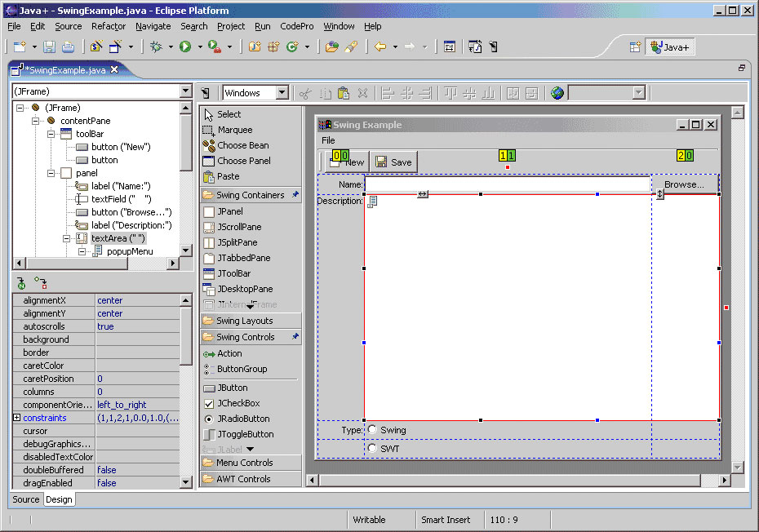The image size is (759, 532).
Task: Select JScrollPane from palette
Action: coord(233,227)
